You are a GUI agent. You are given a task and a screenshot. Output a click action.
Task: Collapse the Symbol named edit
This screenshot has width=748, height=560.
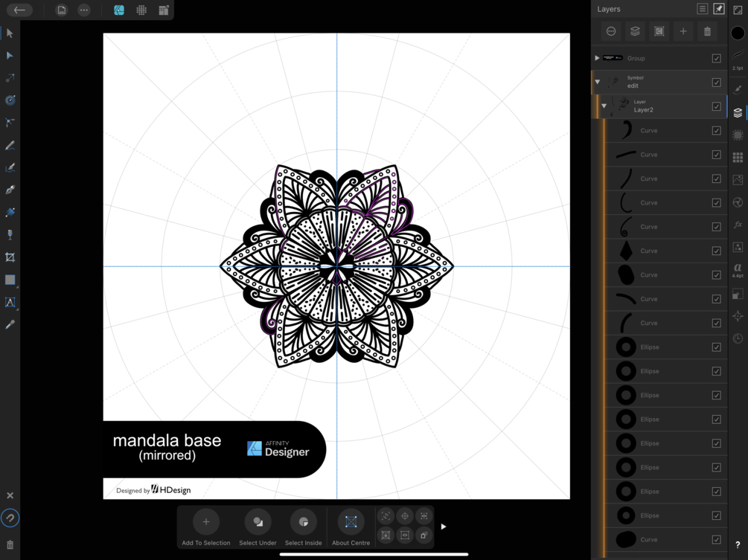(x=596, y=82)
